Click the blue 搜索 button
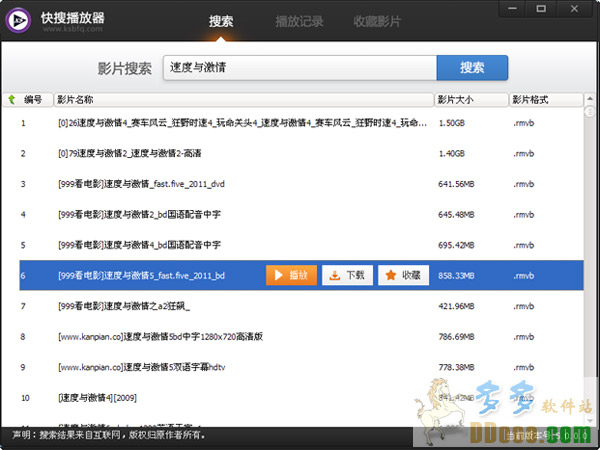This screenshot has height=450, width=600. pyautogui.click(x=472, y=68)
